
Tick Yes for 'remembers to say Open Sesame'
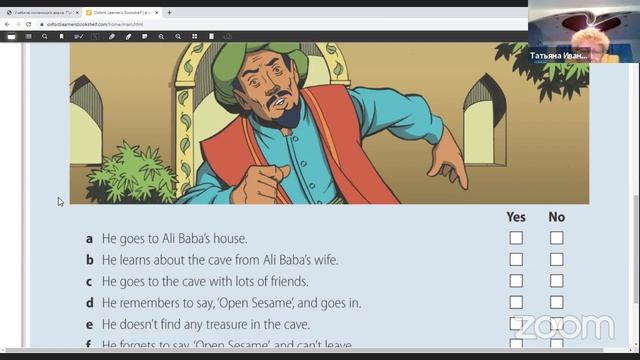[516, 302]
